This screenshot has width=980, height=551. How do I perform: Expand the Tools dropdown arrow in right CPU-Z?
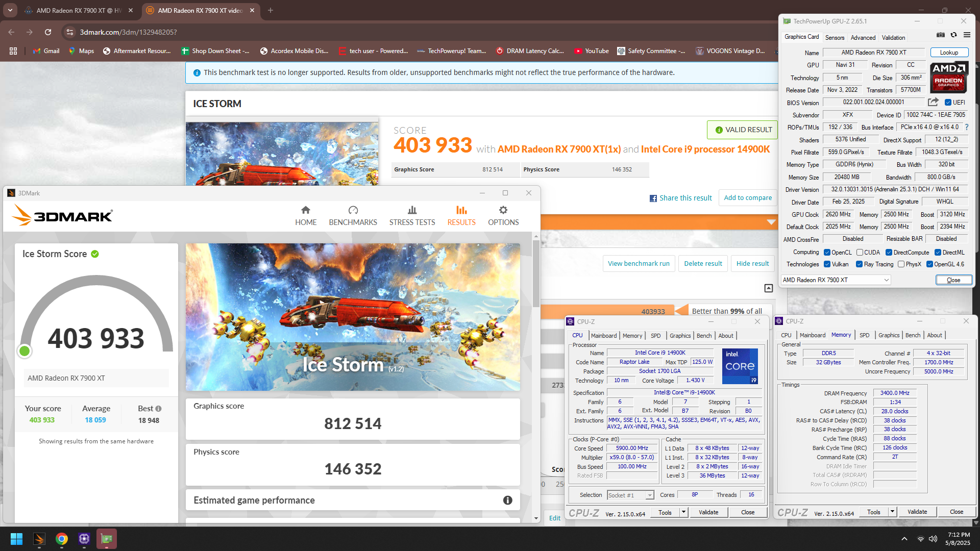(x=892, y=512)
